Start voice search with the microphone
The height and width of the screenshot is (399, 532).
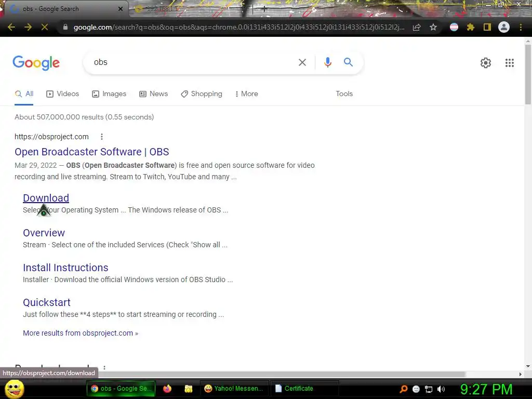pos(327,62)
